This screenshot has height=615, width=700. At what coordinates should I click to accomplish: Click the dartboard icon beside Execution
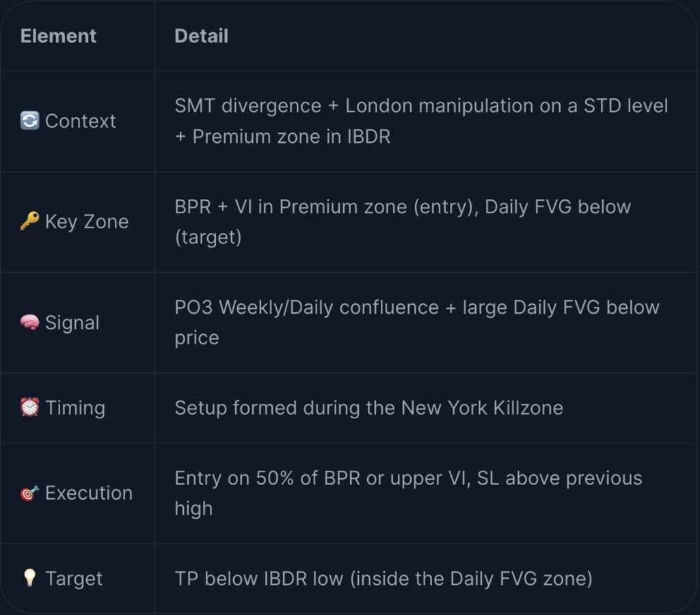tap(29, 493)
